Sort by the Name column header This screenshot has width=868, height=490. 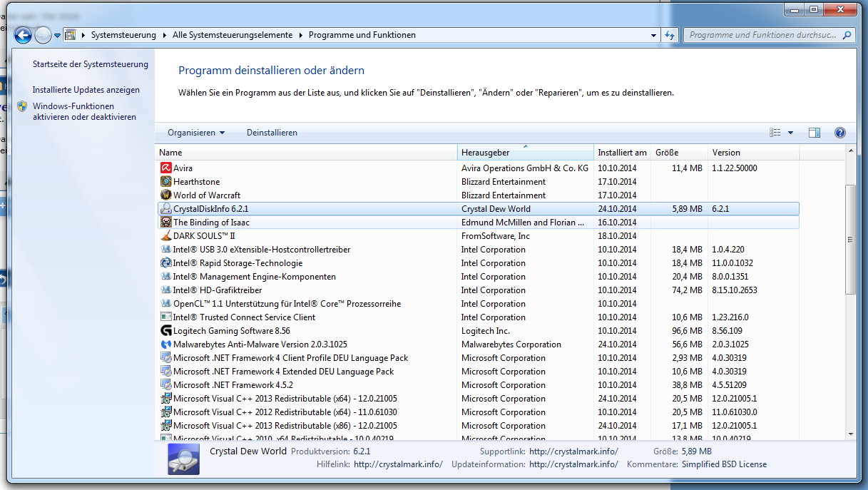307,153
